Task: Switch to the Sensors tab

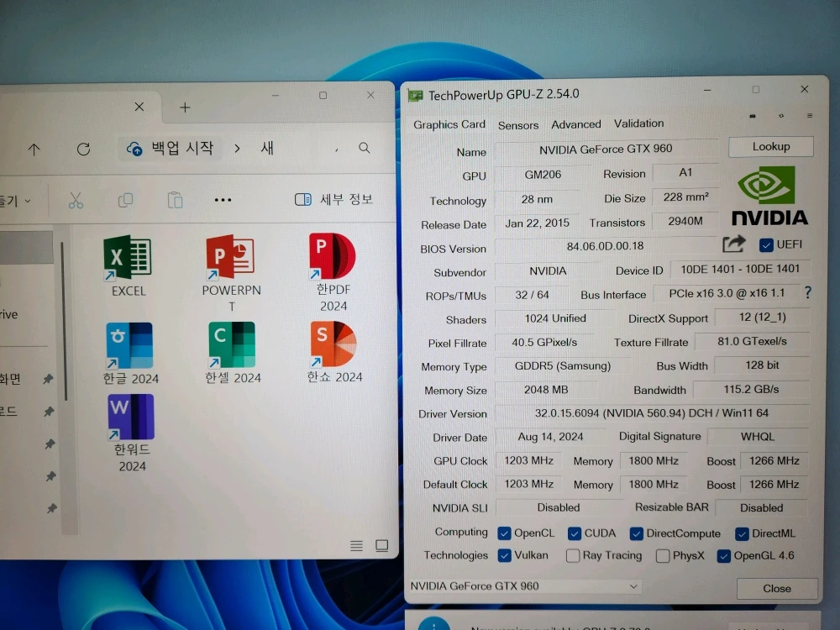Action: click(518, 125)
